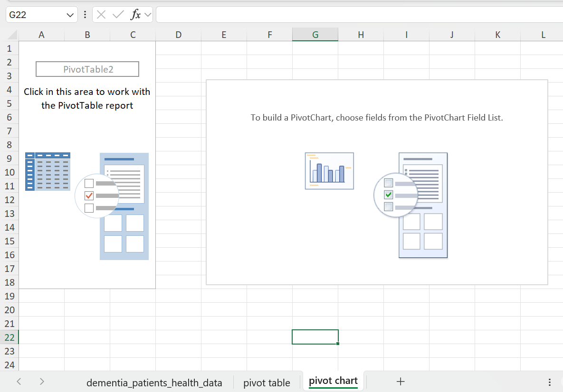Select the pivot chart sheet tab

(333, 381)
